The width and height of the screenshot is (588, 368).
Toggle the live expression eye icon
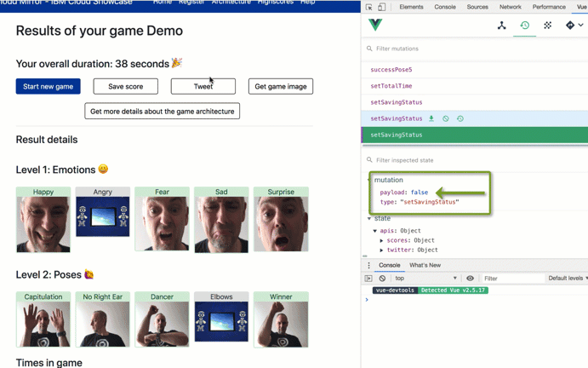click(470, 279)
